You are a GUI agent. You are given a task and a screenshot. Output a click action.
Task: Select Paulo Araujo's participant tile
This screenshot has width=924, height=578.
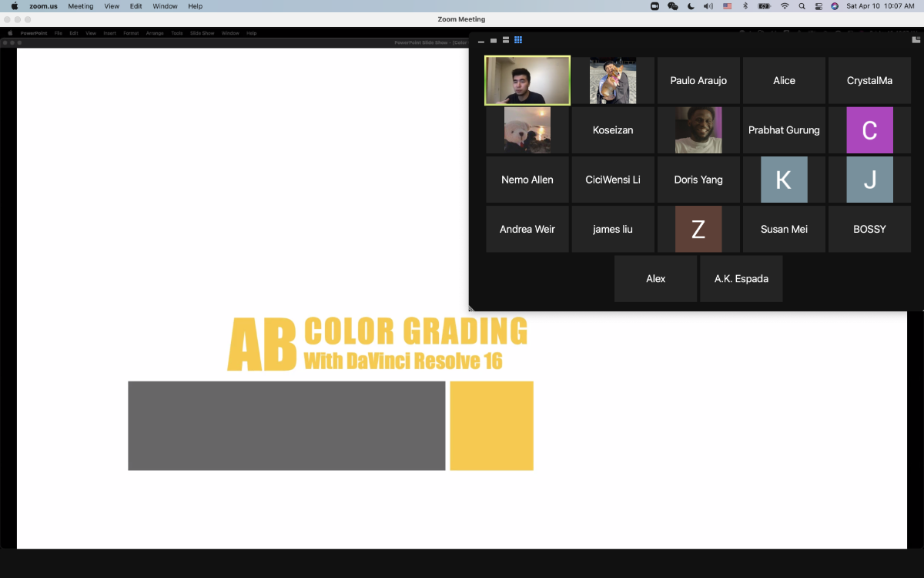(698, 80)
